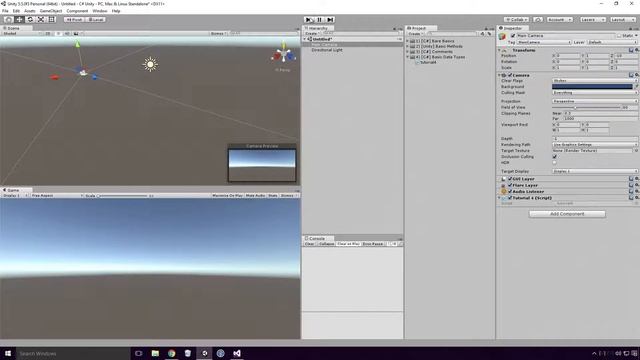Viewport: 640px width, 360px height.
Task: Open the Projection dropdown
Action: [x=595, y=101]
